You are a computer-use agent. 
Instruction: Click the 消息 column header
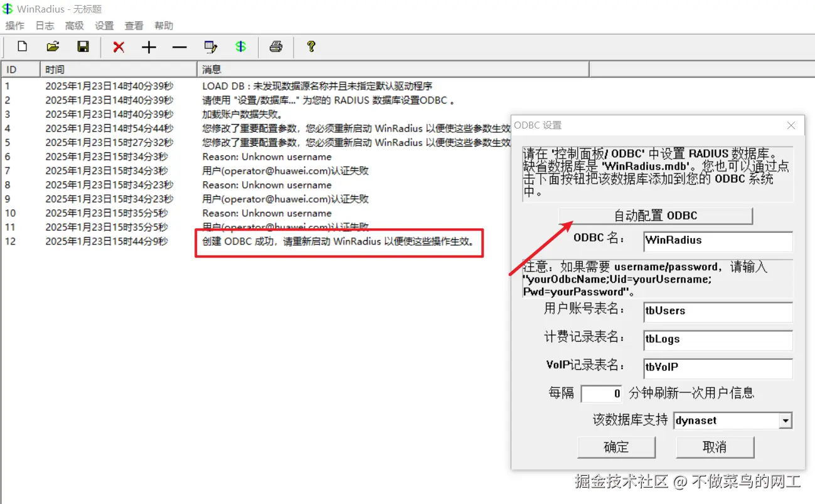[393, 70]
